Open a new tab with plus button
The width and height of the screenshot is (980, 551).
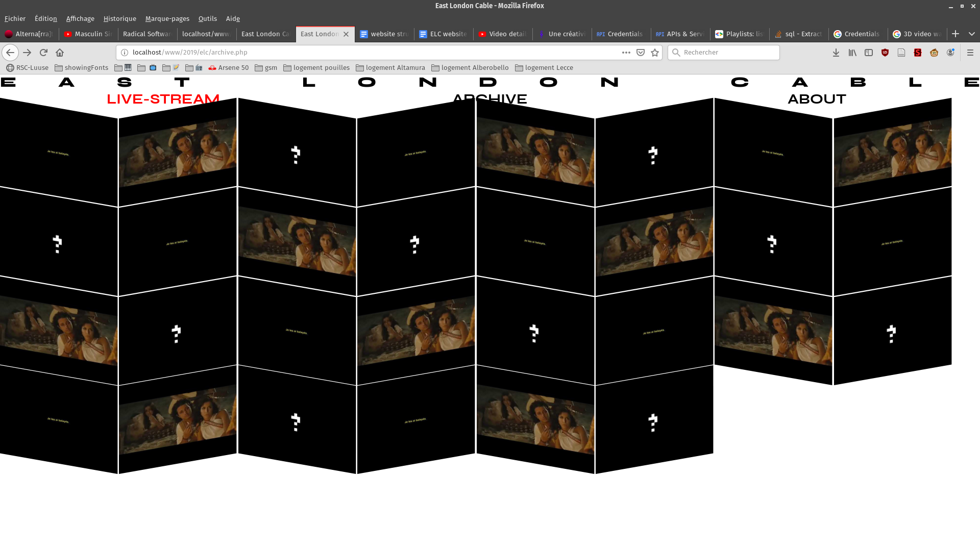click(x=955, y=34)
